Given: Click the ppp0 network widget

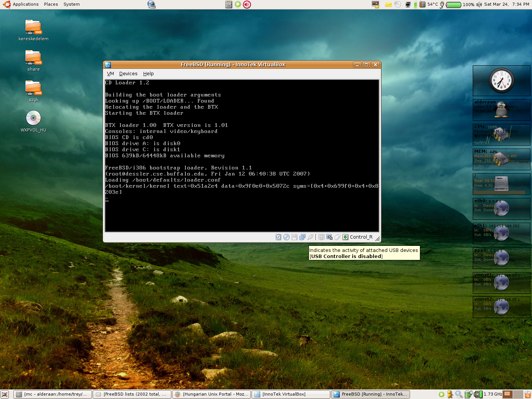Looking at the screenshot, I should [502, 258].
